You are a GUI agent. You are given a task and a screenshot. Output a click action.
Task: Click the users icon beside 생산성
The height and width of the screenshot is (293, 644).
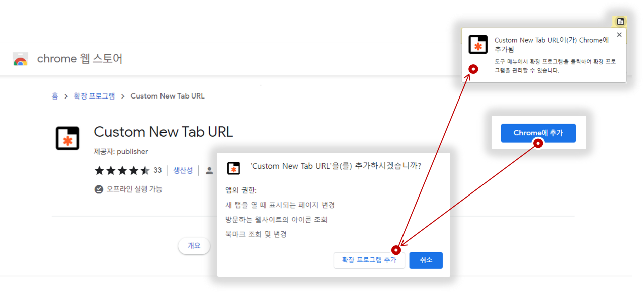209,170
